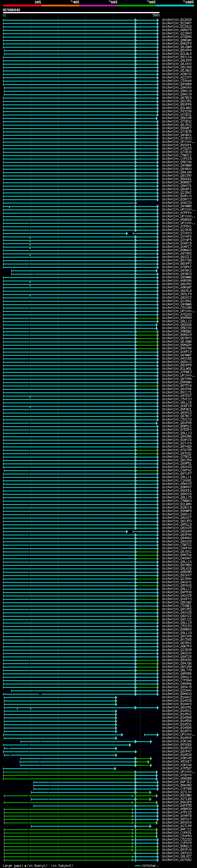Select label UniRef100_Q3Y4F5
The height and width of the screenshot is (868, 197).
point(177,240)
